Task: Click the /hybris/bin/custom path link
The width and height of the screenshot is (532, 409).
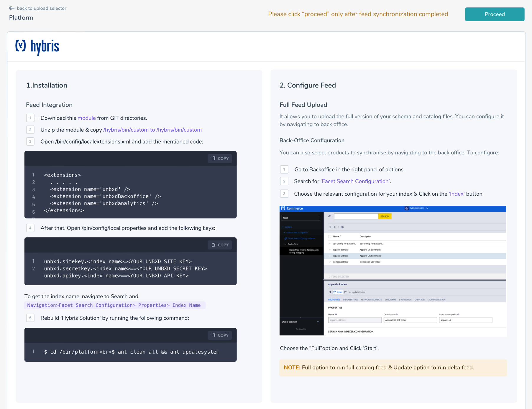Action: coord(152,130)
